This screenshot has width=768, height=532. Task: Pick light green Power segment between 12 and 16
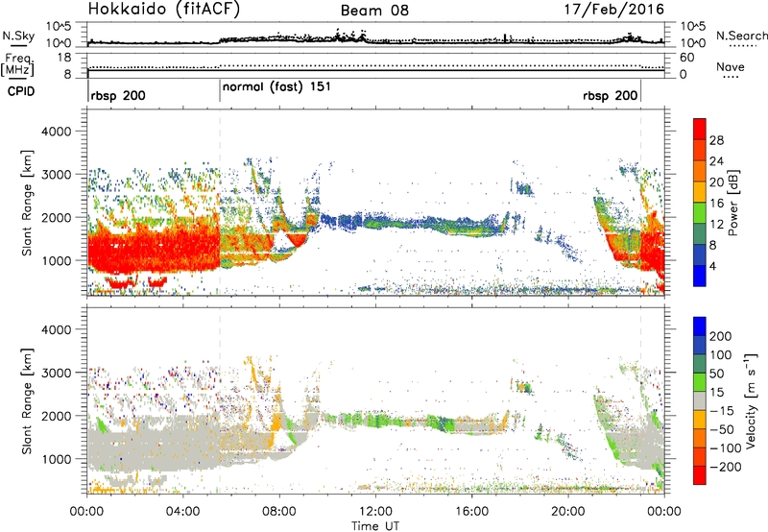click(700, 213)
